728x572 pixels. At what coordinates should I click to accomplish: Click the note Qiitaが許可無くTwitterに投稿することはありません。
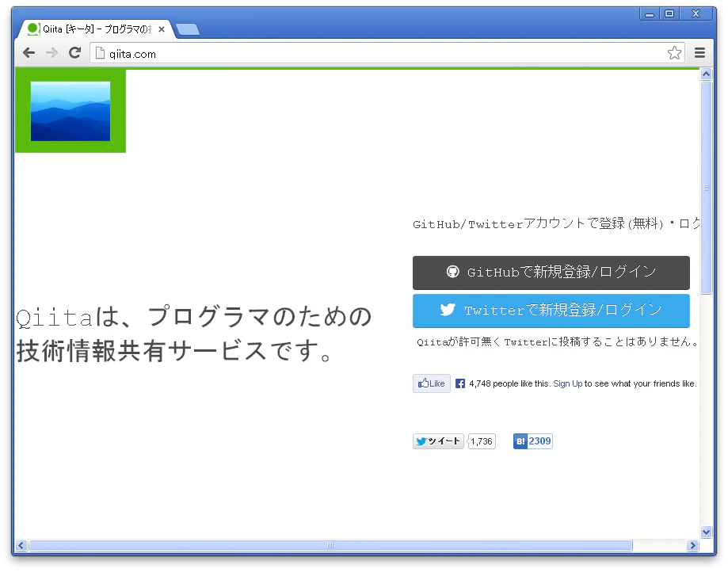tap(557, 341)
